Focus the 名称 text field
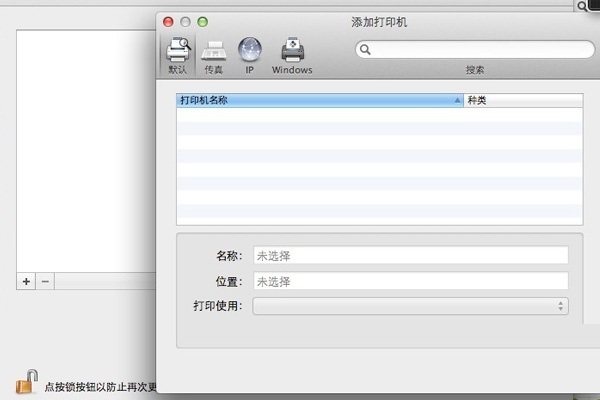The image size is (600, 400). point(410,255)
